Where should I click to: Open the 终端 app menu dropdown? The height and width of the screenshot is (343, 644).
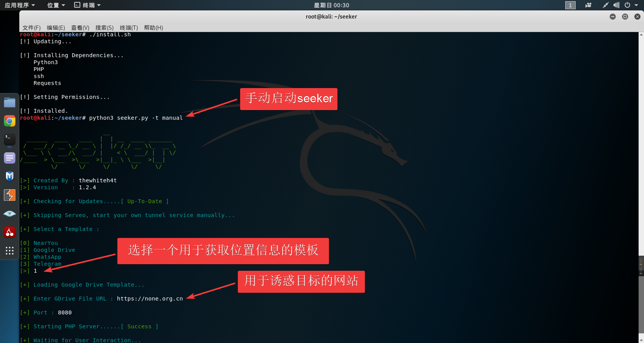(x=88, y=5)
